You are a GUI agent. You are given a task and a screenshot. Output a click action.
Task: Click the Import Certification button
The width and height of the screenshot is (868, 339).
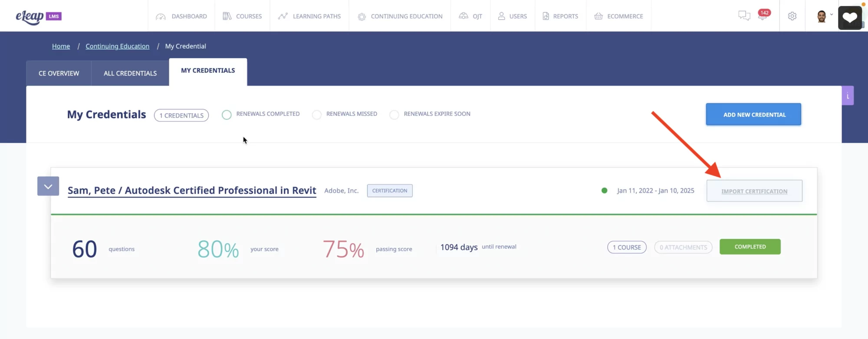754,191
